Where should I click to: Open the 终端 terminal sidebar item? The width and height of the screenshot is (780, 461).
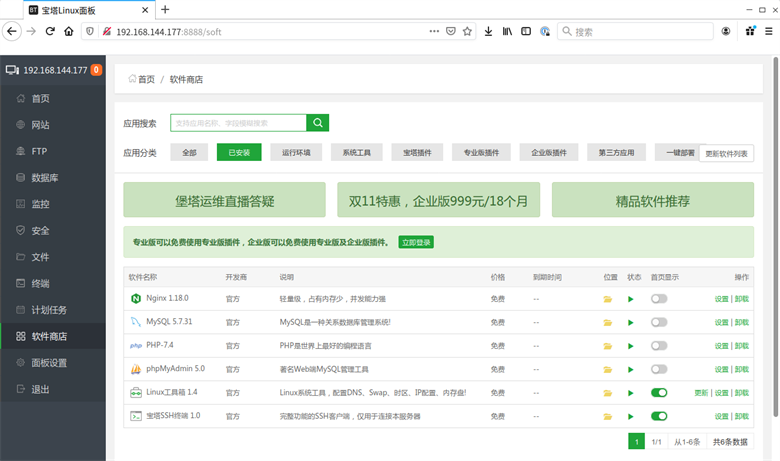pyautogui.click(x=53, y=283)
